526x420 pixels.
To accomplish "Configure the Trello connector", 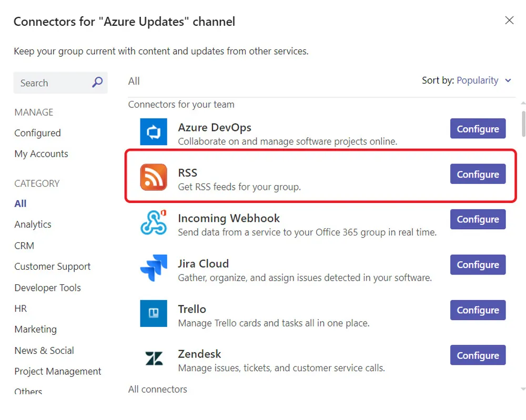I will pyautogui.click(x=478, y=310).
